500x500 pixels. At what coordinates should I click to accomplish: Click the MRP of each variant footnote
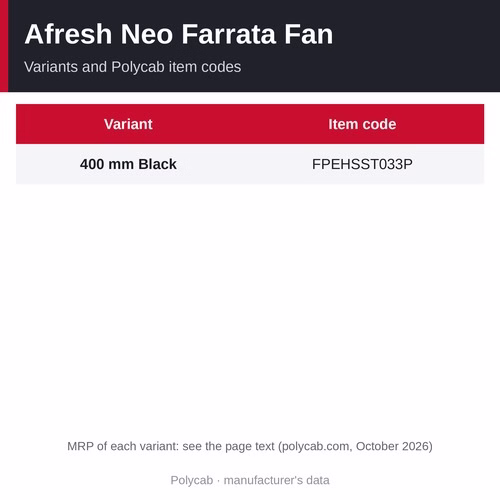250,446
